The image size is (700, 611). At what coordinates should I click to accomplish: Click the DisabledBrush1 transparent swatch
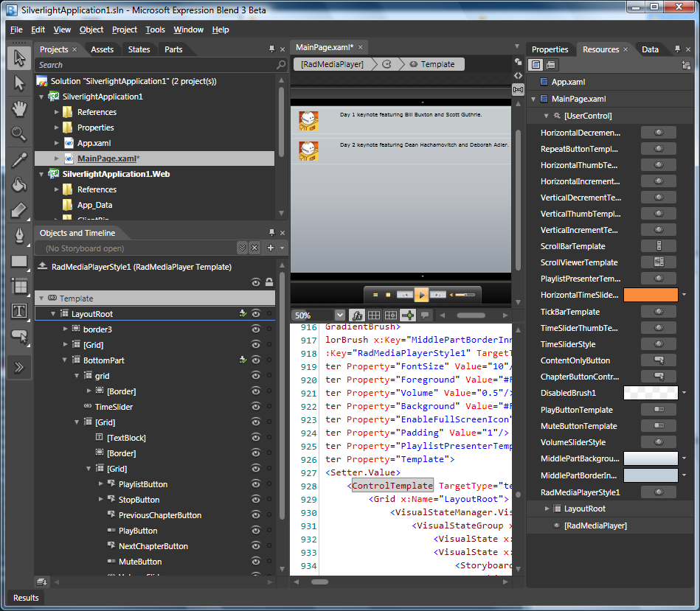tap(651, 393)
